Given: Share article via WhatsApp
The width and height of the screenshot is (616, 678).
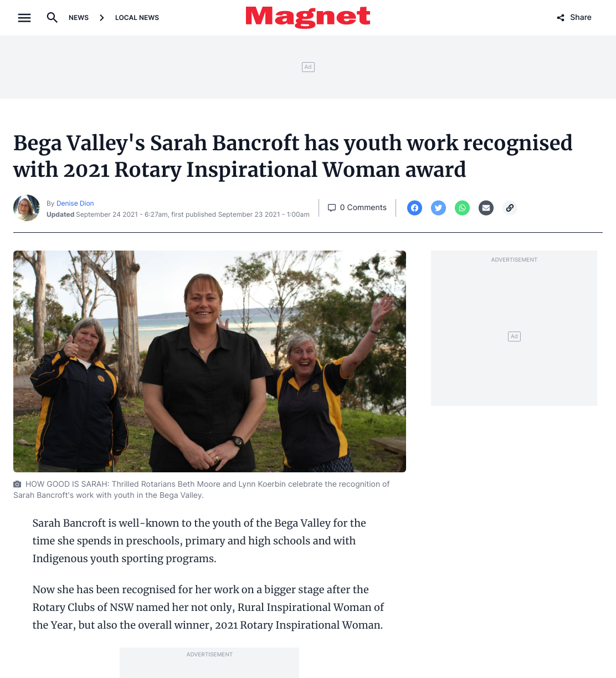Looking at the screenshot, I should pos(462,208).
